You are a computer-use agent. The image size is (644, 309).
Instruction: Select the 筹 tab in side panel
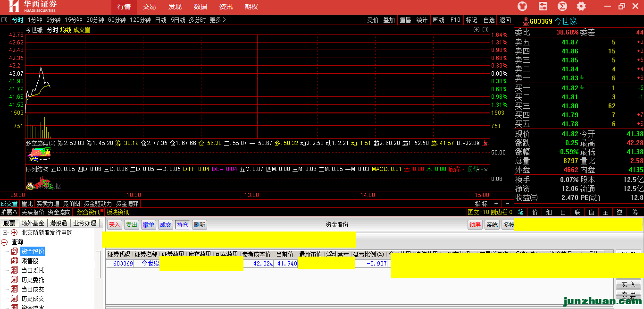click(636, 212)
